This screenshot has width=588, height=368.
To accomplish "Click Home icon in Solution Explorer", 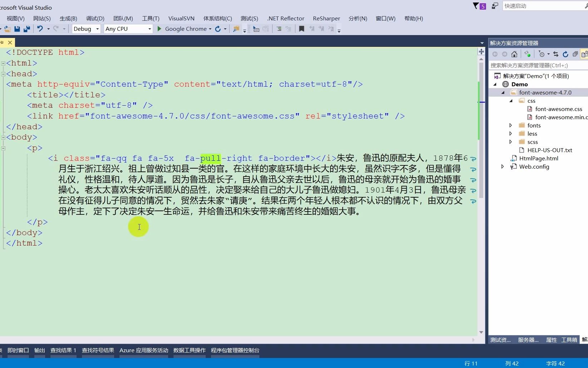I will (514, 54).
